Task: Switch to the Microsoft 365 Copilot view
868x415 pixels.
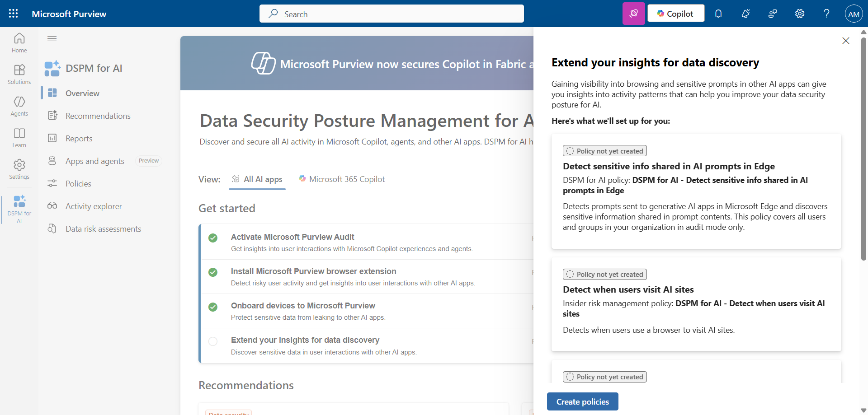Action: [x=342, y=179]
